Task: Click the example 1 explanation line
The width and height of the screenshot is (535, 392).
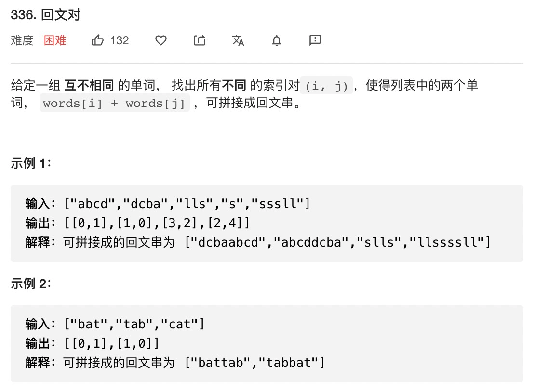Action: tap(258, 242)
